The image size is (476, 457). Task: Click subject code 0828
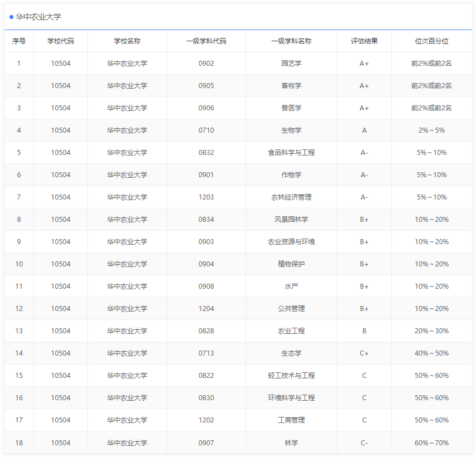pos(206,330)
